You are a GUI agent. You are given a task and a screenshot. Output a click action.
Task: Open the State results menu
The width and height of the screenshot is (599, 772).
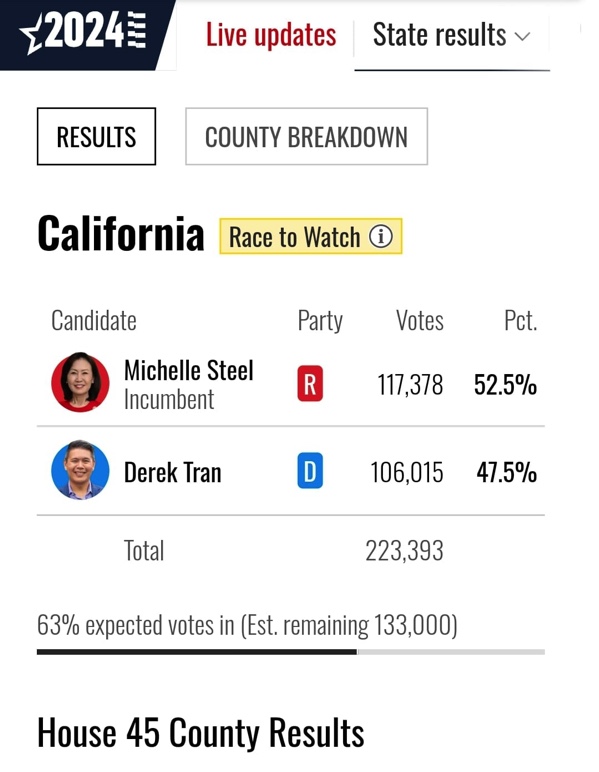pos(451,35)
